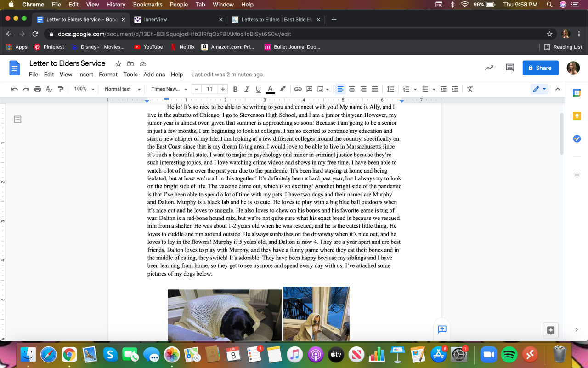Expand the bulleted list options arrow
588x368 pixels.
point(434,89)
